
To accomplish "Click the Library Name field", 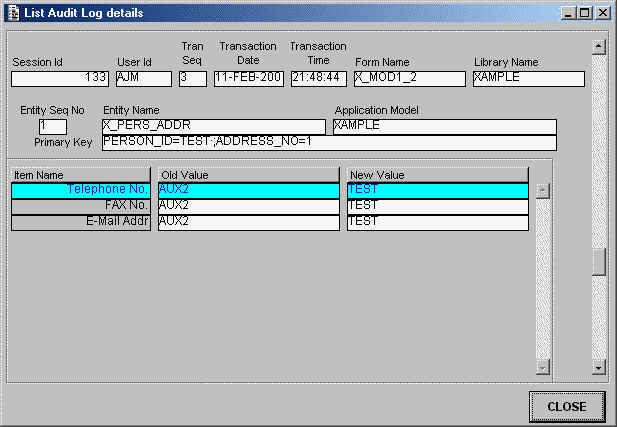I will 528,78.
